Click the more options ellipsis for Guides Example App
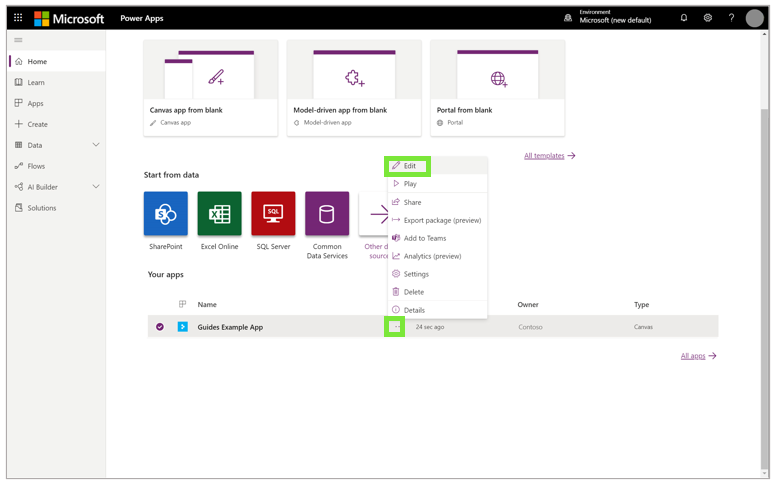Viewport: 774px width, 481px height. tap(395, 327)
